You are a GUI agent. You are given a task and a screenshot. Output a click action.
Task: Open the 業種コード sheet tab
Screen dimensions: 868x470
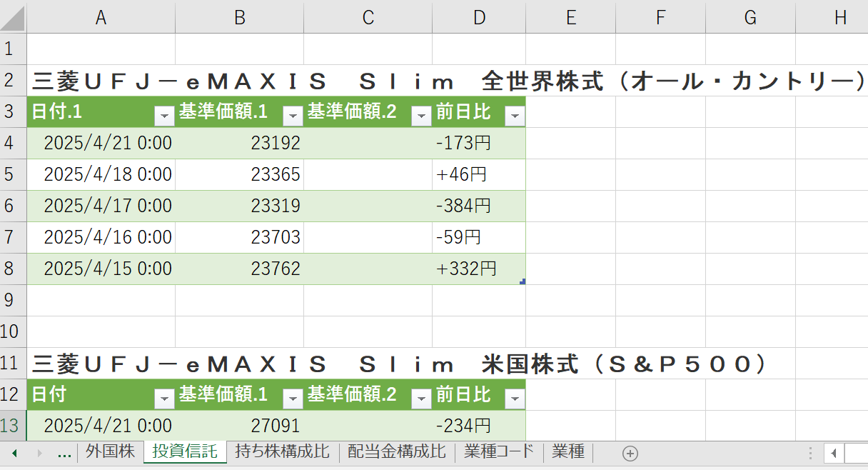tap(498, 451)
